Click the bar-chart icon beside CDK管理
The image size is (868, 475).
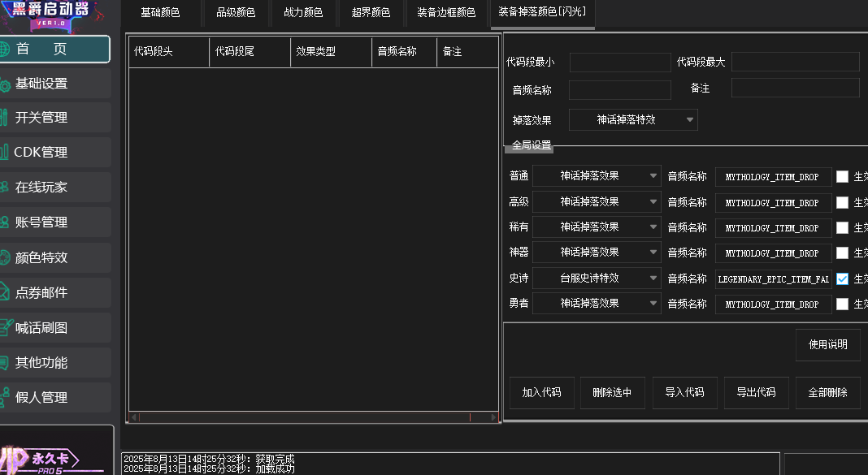4,153
